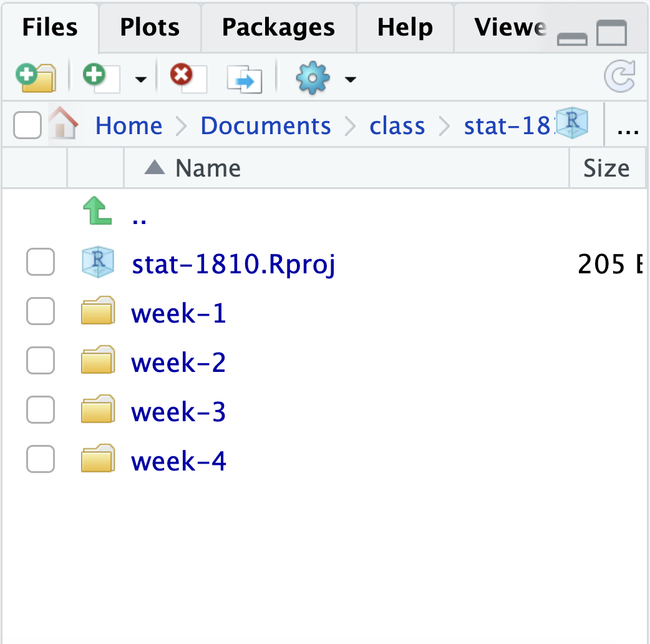Click the Rename file icon
The height and width of the screenshot is (644, 650).
[x=245, y=79]
